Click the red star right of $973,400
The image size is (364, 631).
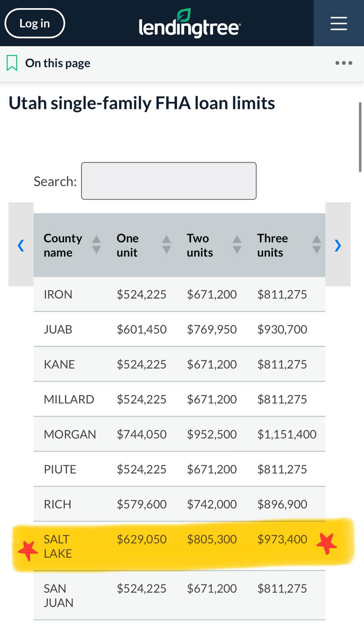click(x=327, y=543)
